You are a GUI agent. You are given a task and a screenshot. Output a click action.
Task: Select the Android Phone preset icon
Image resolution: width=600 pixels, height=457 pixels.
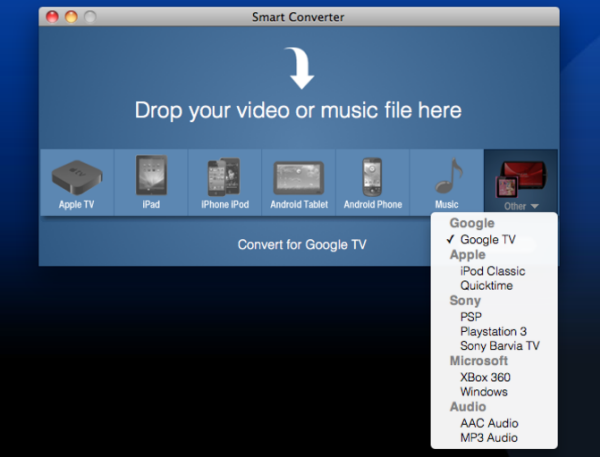click(x=372, y=177)
